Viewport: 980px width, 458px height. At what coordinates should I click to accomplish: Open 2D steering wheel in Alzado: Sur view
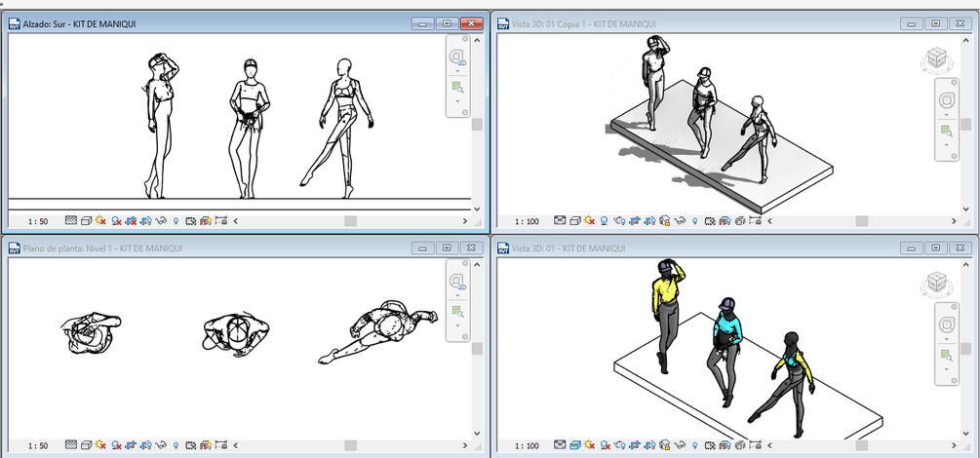457,57
